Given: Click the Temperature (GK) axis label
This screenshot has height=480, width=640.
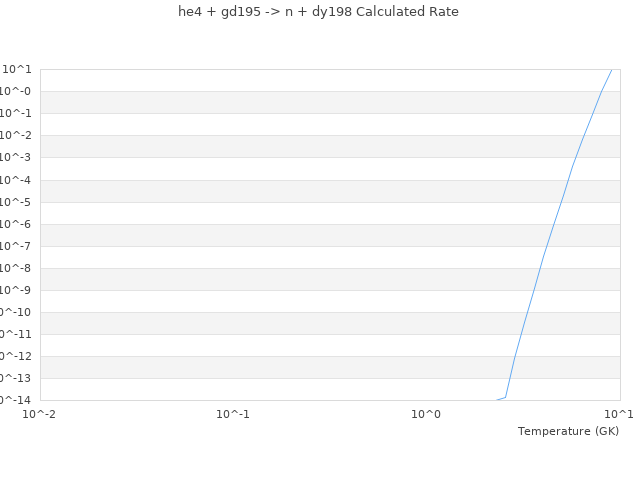Looking at the screenshot, I should (568, 431).
